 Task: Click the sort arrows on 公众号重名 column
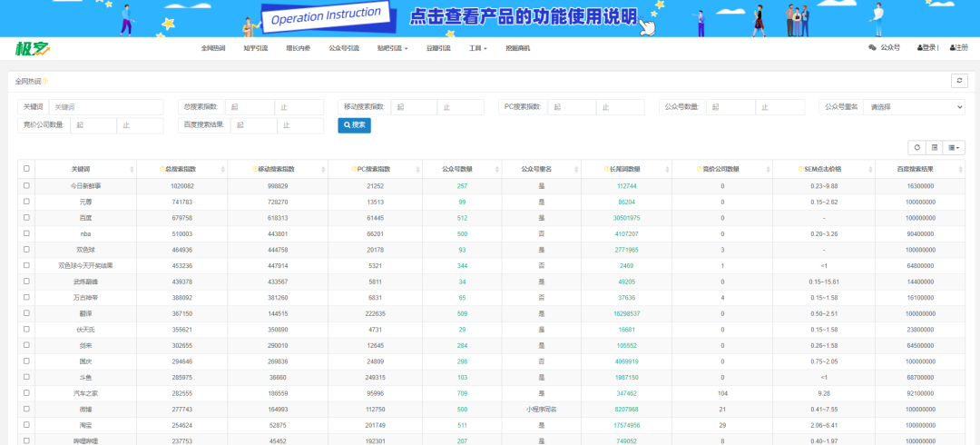[x=576, y=170]
